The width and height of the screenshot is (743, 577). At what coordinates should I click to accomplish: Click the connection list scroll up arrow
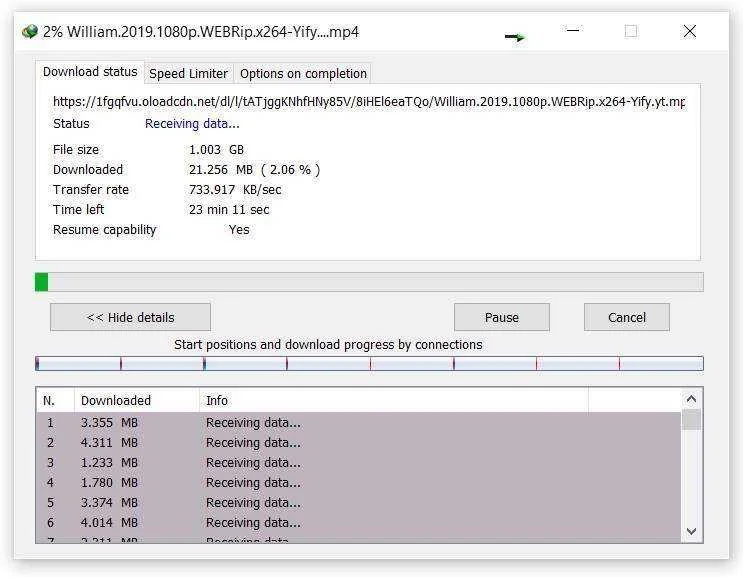(691, 399)
